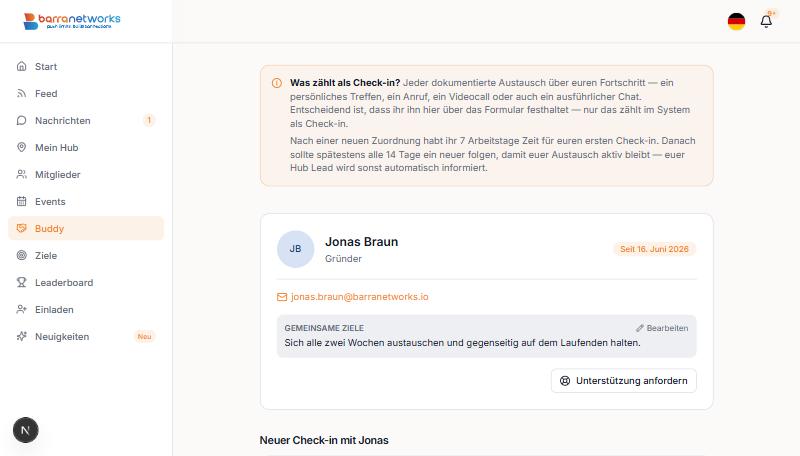
Task: Go to Leaderboard
Action: click(x=86, y=283)
